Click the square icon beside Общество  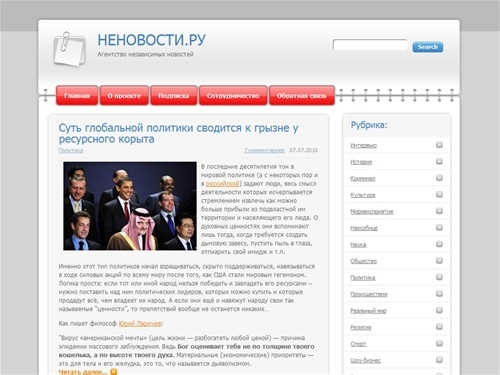click(x=439, y=260)
